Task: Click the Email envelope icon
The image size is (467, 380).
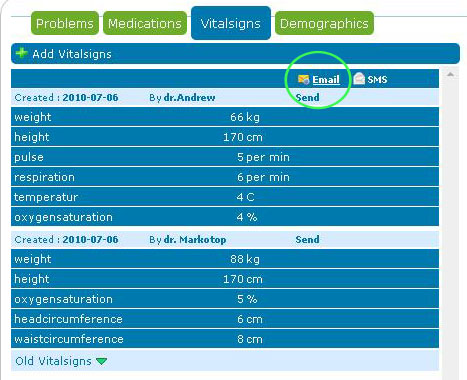Action: coord(304,79)
